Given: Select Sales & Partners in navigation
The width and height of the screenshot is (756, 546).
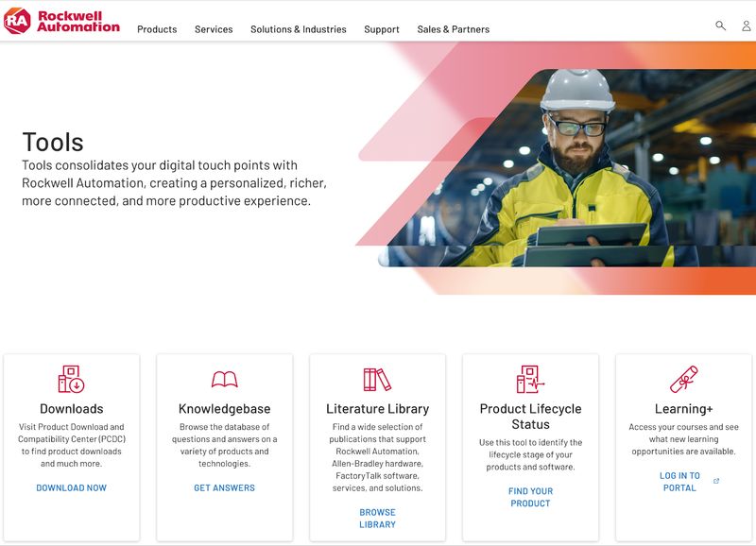Looking at the screenshot, I should (453, 29).
